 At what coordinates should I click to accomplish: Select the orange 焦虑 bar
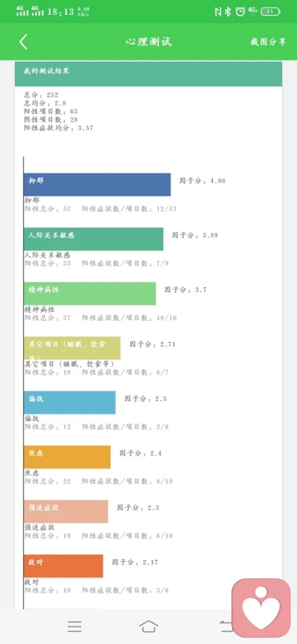pos(67,457)
